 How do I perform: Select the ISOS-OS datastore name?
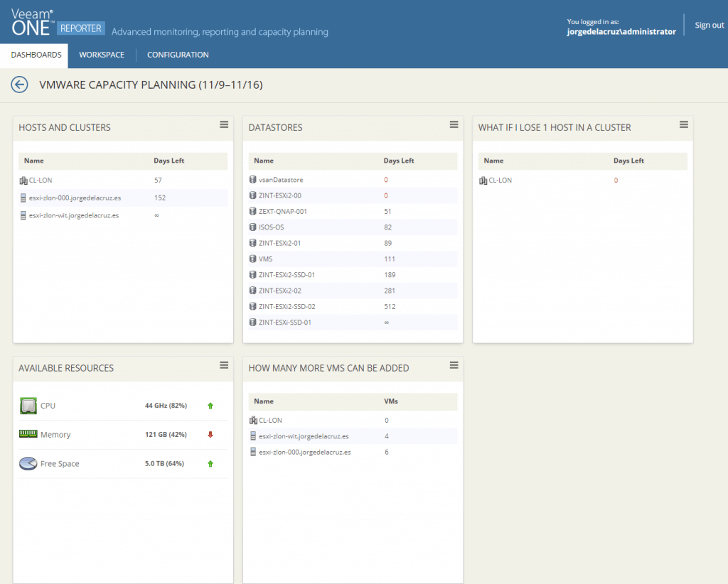[x=271, y=227]
